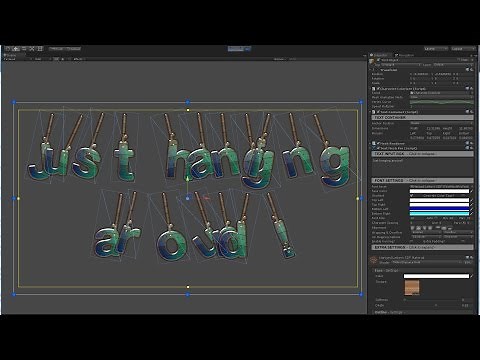Open the Overflow mode dropdown
The width and height of the screenshot is (480, 360).
[x=458, y=232]
